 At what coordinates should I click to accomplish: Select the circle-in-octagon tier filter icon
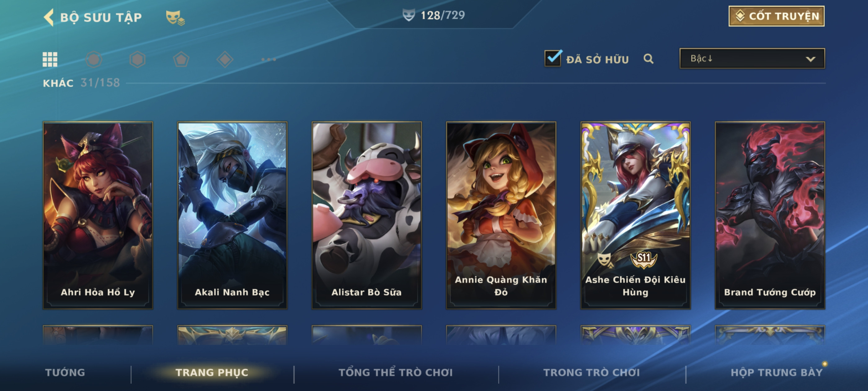pos(94,59)
